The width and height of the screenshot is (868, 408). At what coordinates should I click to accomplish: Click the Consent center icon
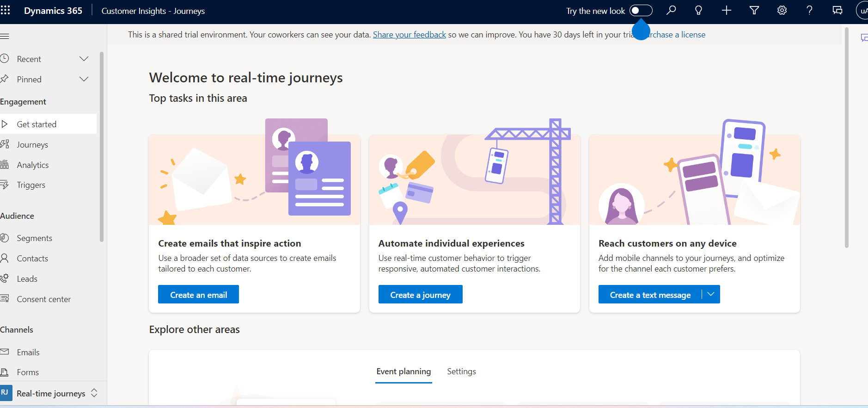5,299
